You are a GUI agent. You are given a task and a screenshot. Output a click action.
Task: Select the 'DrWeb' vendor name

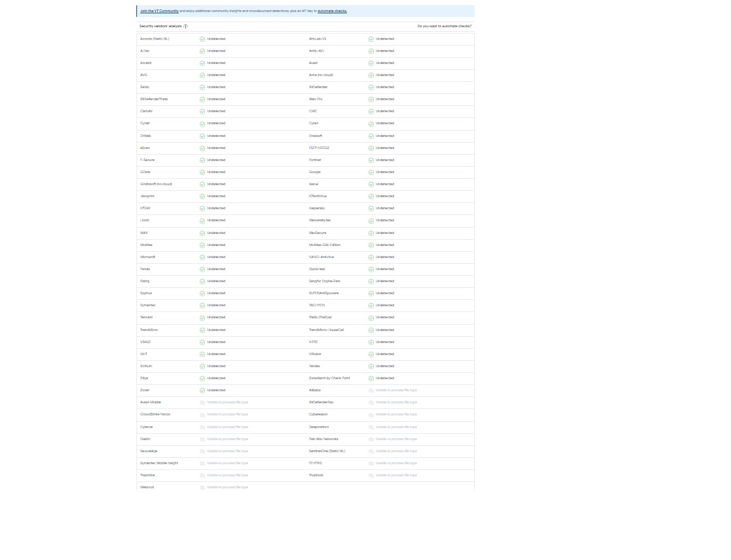click(x=145, y=136)
